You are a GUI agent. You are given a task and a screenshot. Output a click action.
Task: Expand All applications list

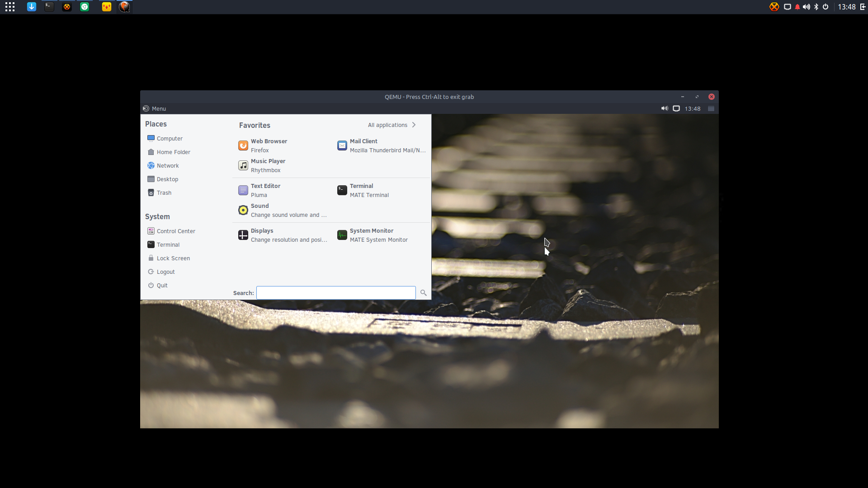[x=392, y=125]
